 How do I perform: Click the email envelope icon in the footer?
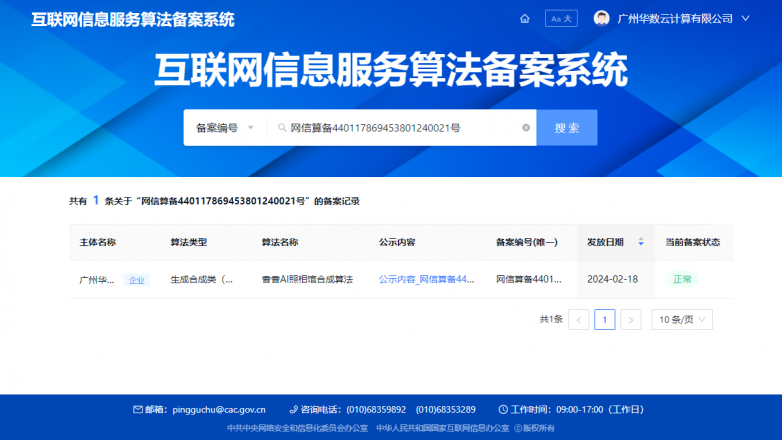138,410
